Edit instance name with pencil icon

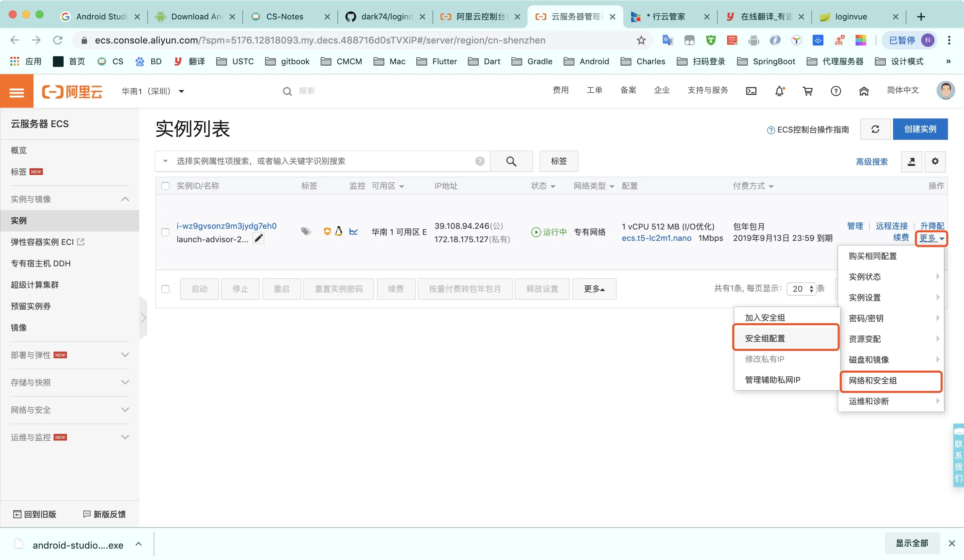(259, 239)
